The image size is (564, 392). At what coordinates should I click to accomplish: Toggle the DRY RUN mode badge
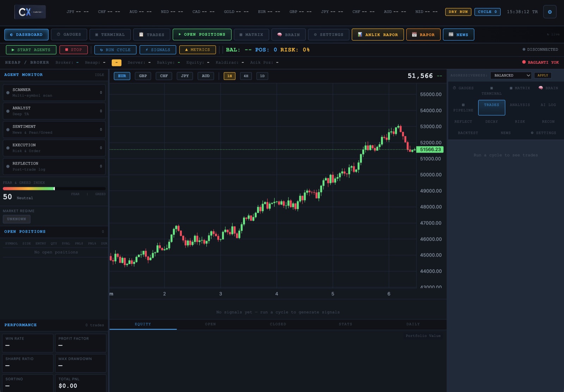point(458,12)
